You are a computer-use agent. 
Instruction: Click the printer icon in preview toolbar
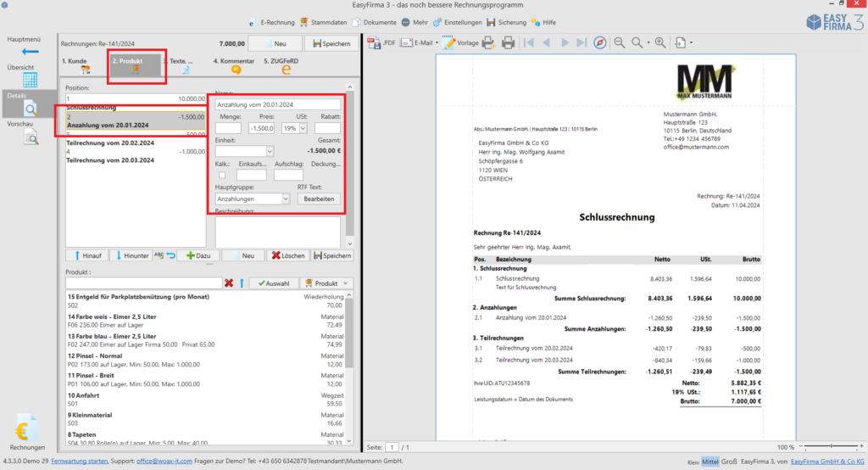pyautogui.click(x=508, y=42)
